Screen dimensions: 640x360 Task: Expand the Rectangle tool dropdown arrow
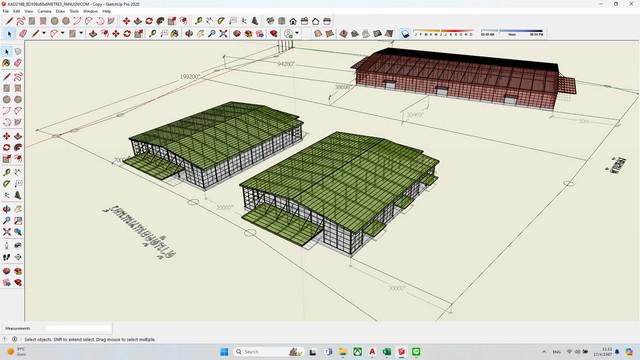(x=81, y=33)
